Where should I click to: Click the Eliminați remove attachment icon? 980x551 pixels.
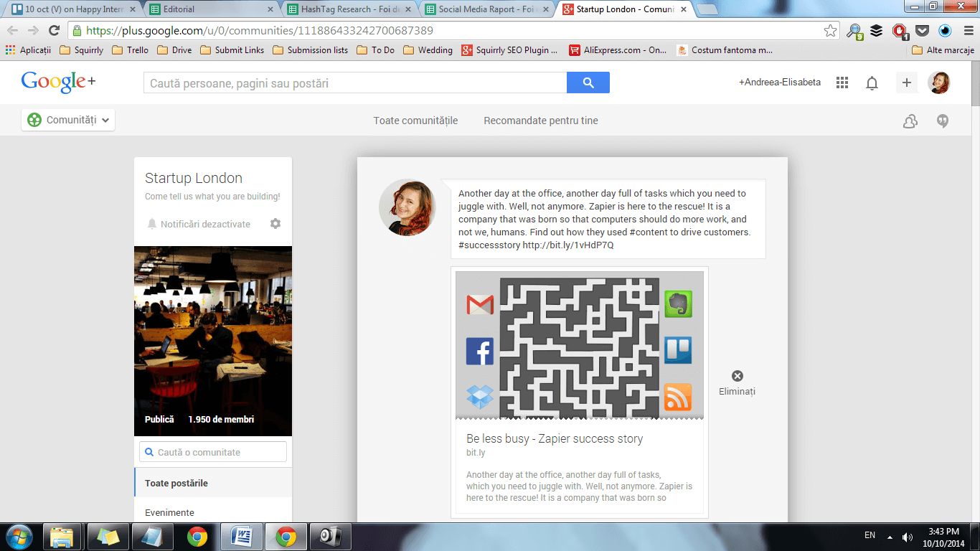click(x=738, y=376)
